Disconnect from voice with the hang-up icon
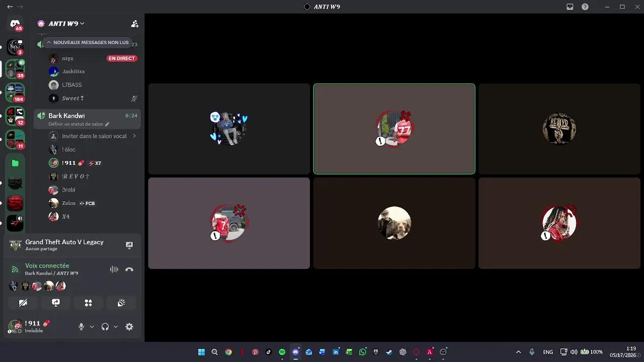644x362 pixels. [x=129, y=269]
